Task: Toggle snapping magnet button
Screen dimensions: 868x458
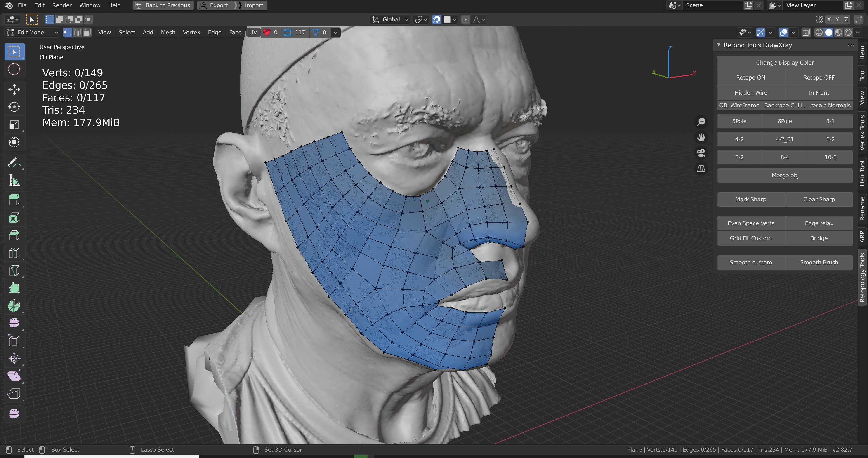Action: [436, 19]
